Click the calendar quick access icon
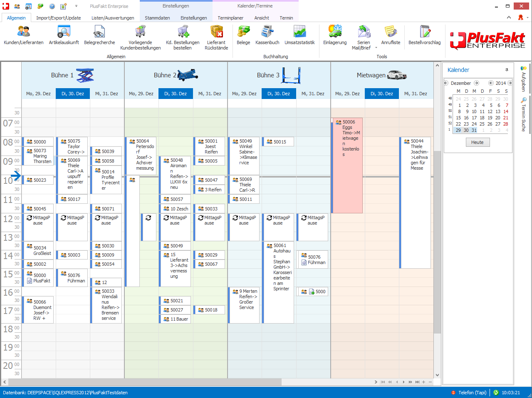The width and height of the screenshot is (532, 398). click(64, 6)
